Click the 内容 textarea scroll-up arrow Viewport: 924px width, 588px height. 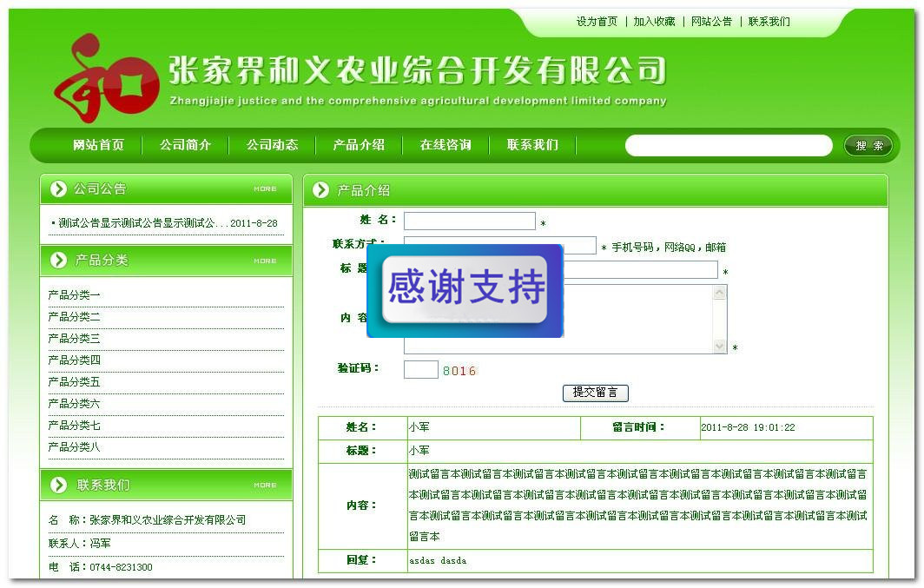coord(720,292)
